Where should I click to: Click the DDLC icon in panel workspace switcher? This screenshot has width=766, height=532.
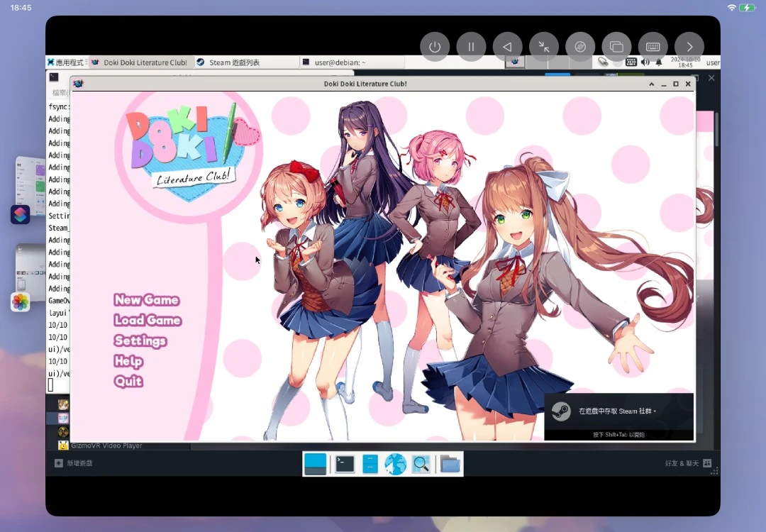[514, 62]
